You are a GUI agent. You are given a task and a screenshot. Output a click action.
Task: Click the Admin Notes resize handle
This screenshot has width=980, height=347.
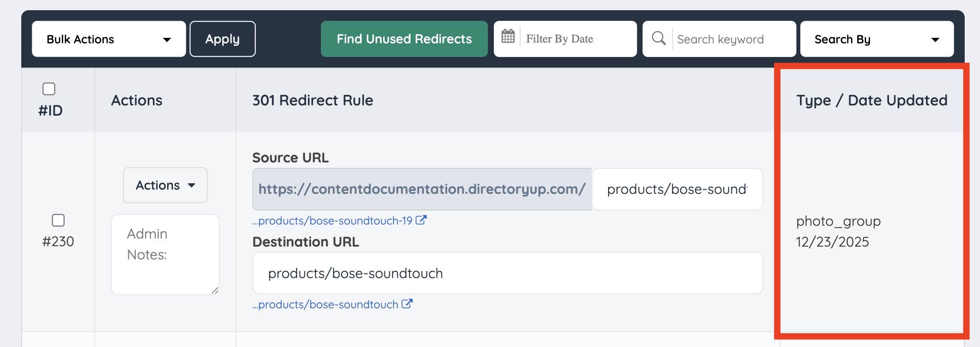click(x=215, y=290)
